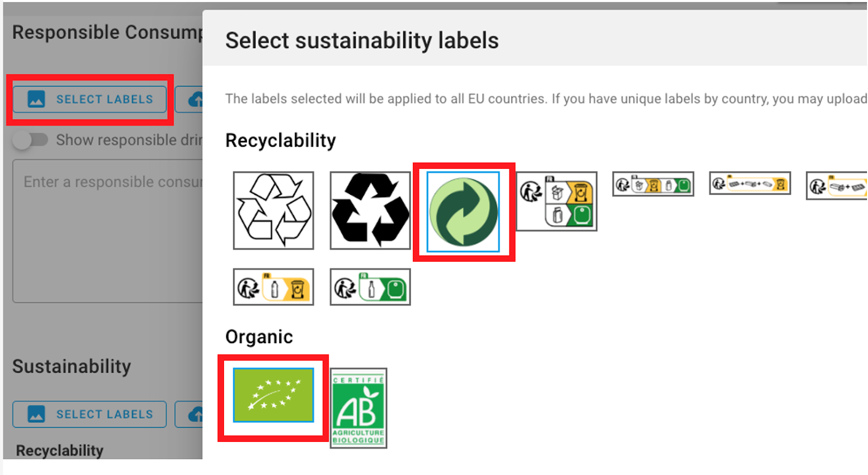This screenshot has height=475, width=868.
Task: Toggle the Show responsible drinking switch
Action: [30, 140]
